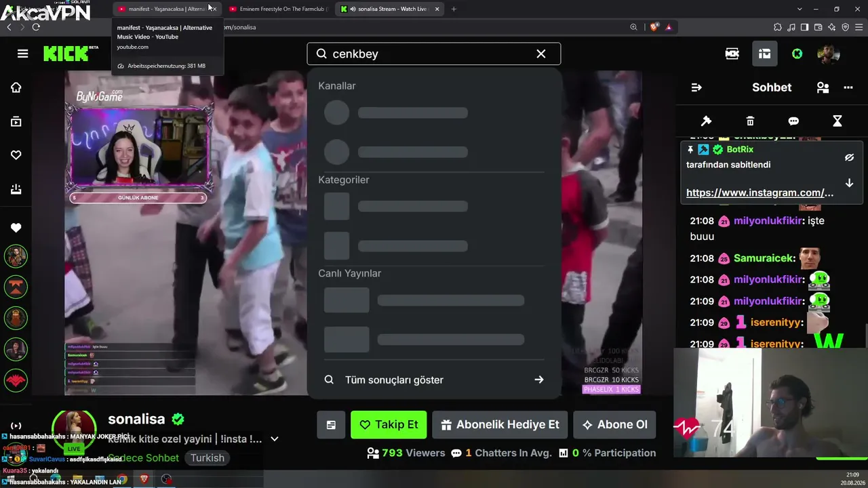868x488 pixels.
Task: Click the sonalisa channel name
Action: 136,420
